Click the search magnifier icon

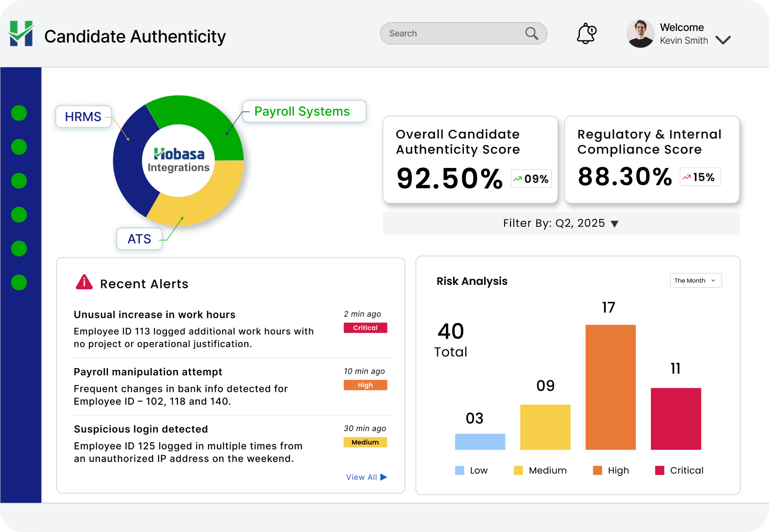pyautogui.click(x=532, y=33)
